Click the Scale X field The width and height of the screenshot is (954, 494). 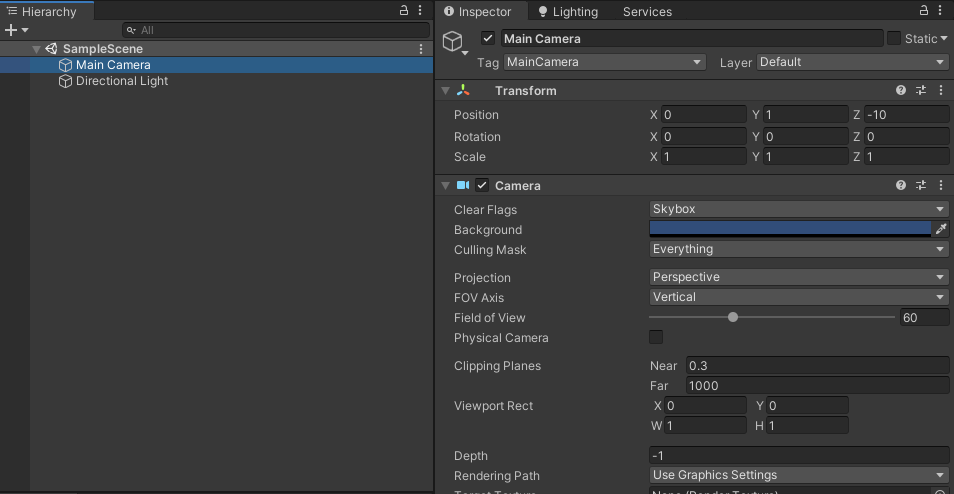[703, 156]
